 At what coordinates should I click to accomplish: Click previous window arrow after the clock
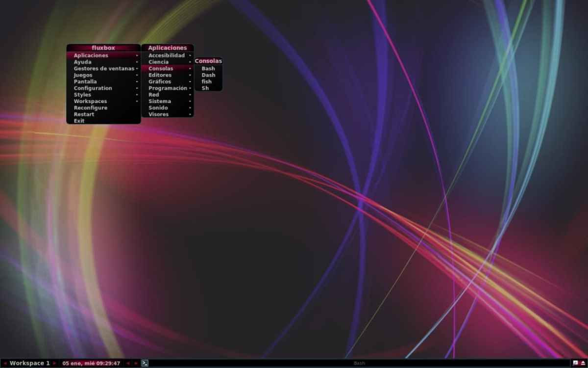click(x=128, y=363)
